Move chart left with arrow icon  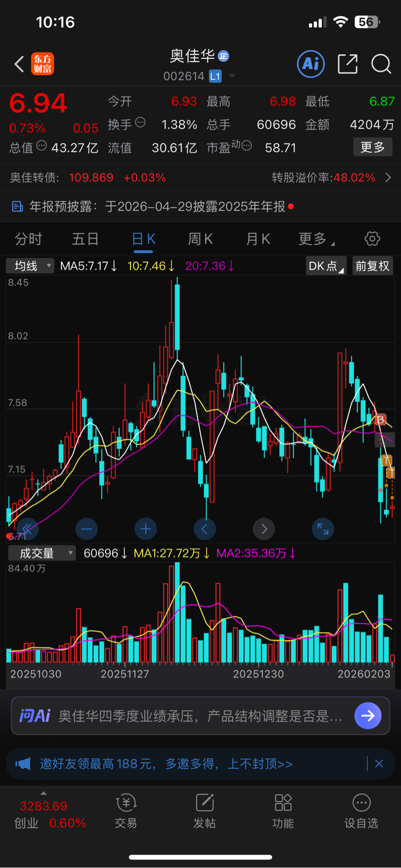point(205,529)
